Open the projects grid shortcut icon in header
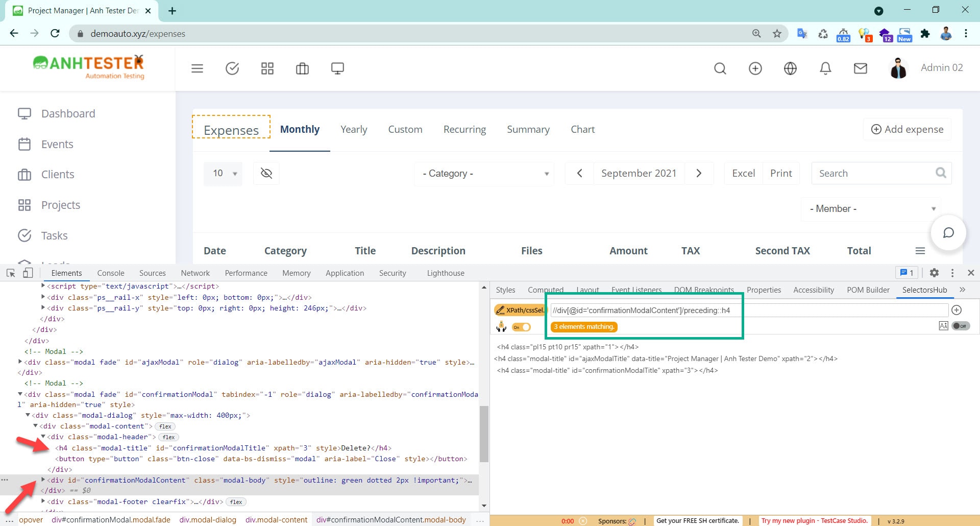Image resolution: width=980 pixels, height=526 pixels. [267, 68]
